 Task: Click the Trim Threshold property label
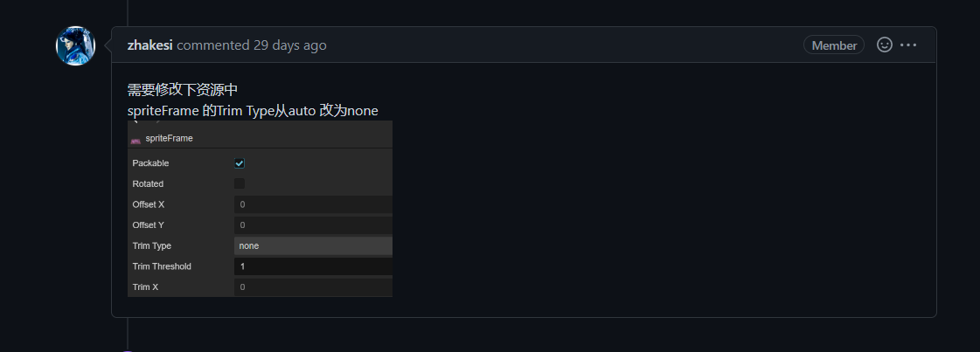[162, 266]
